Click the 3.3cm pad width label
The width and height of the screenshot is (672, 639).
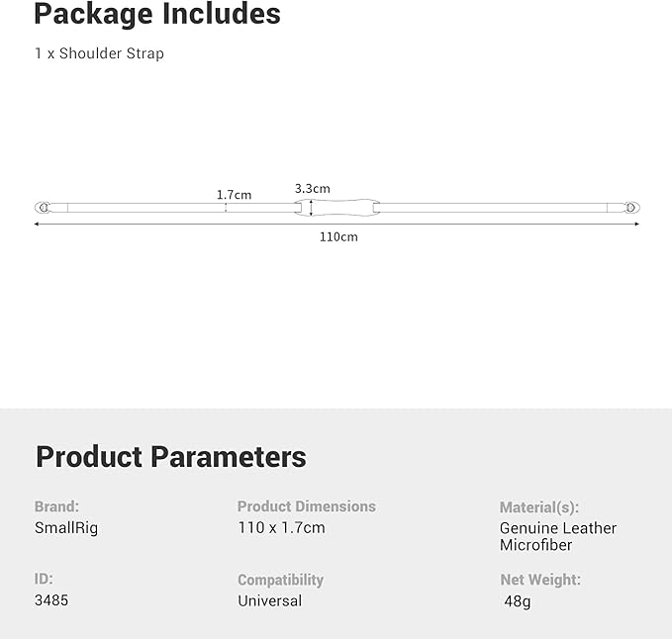(313, 189)
